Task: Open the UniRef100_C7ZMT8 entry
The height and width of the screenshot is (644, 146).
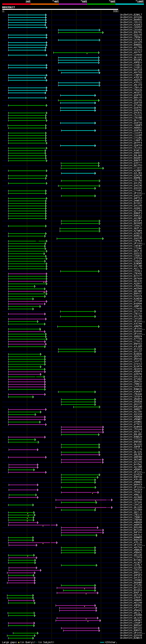Action: point(131,557)
